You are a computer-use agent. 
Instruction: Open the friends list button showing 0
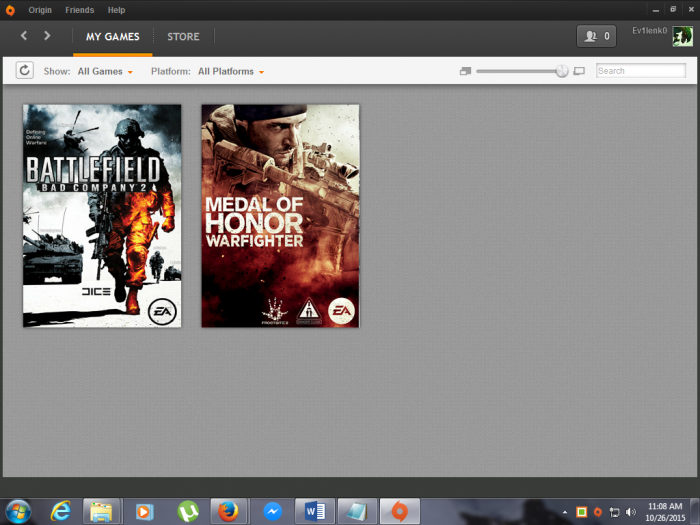596,36
